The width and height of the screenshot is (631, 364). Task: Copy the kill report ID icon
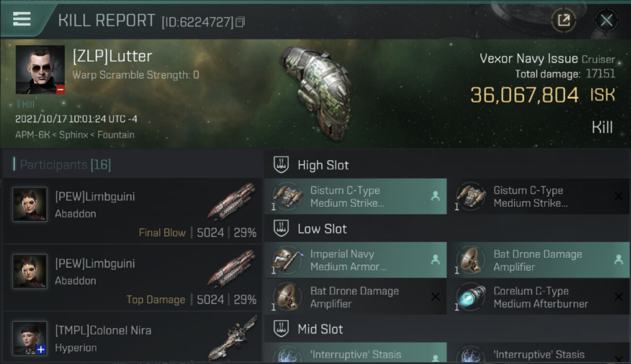(240, 22)
